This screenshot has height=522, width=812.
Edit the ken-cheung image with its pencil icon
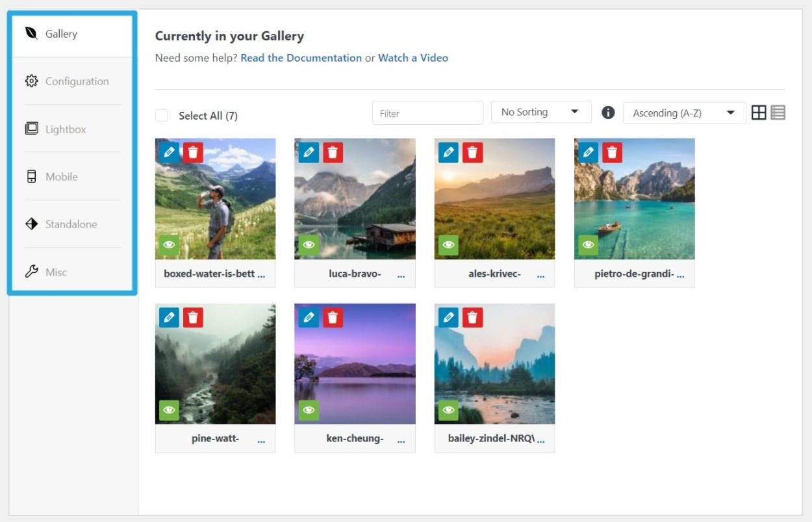pyautogui.click(x=309, y=317)
